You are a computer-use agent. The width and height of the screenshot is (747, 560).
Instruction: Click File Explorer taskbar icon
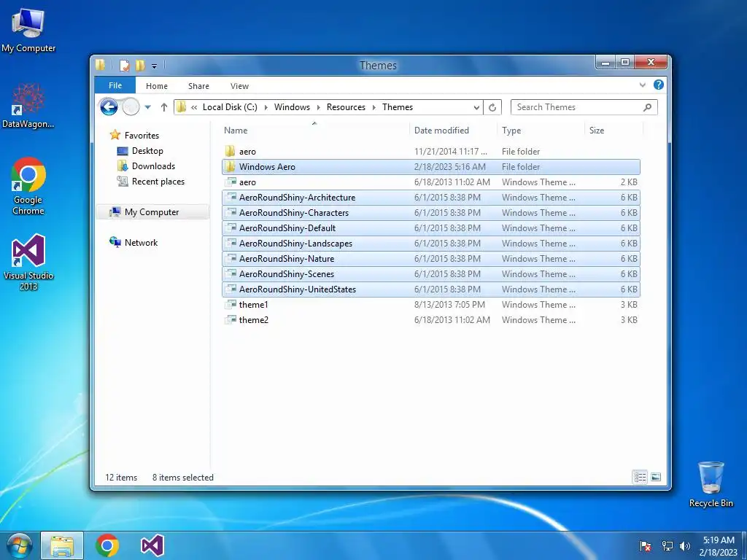63,545
